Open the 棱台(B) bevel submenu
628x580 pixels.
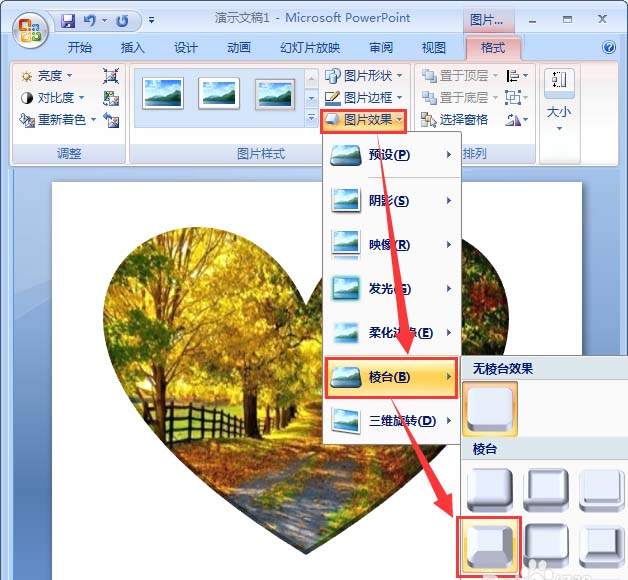pyautogui.click(x=391, y=377)
